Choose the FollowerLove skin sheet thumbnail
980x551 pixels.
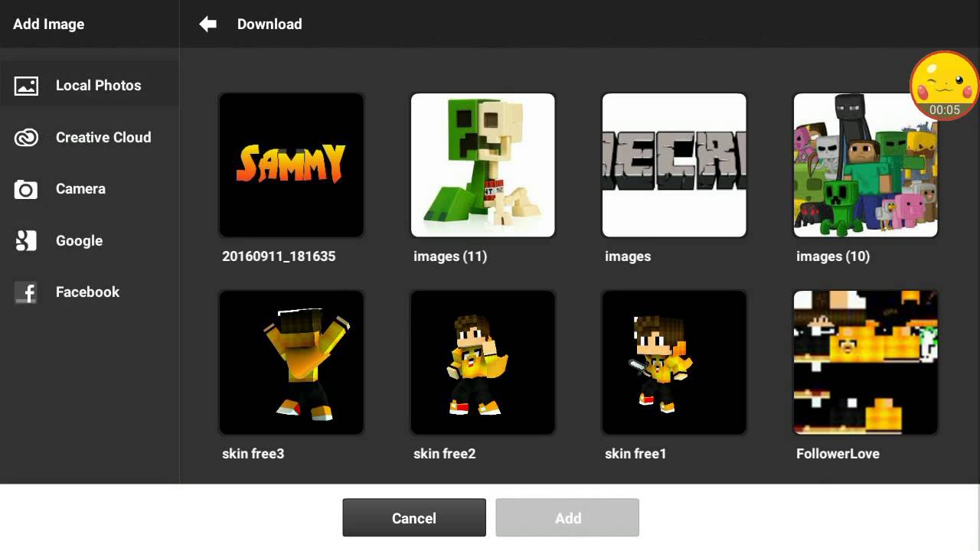click(x=865, y=362)
